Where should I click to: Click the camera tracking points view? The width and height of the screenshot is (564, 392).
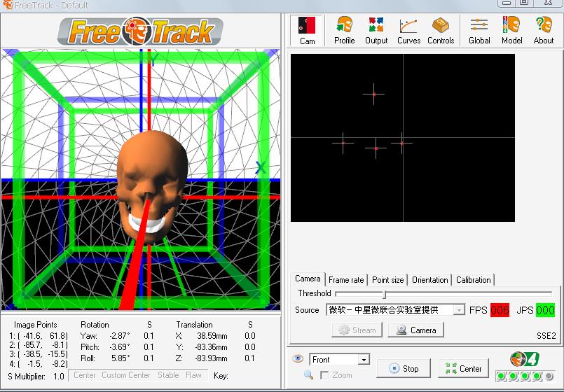coord(402,138)
